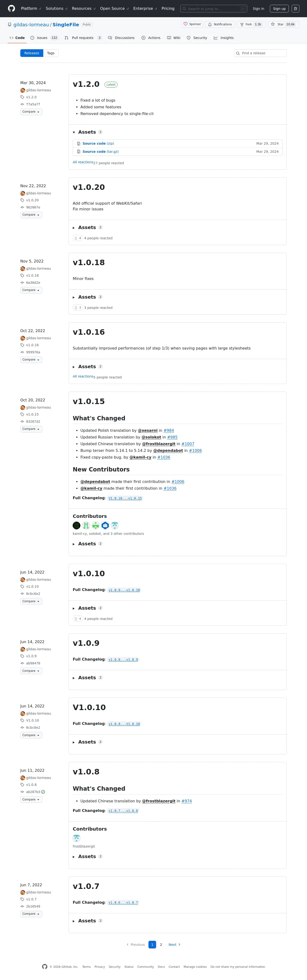Open the Insights tab
This screenshot has height=980, width=307.
[x=224, y=38]
